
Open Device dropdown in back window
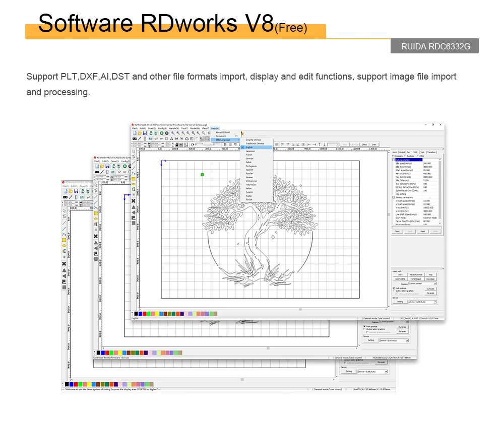coord(373,372)
